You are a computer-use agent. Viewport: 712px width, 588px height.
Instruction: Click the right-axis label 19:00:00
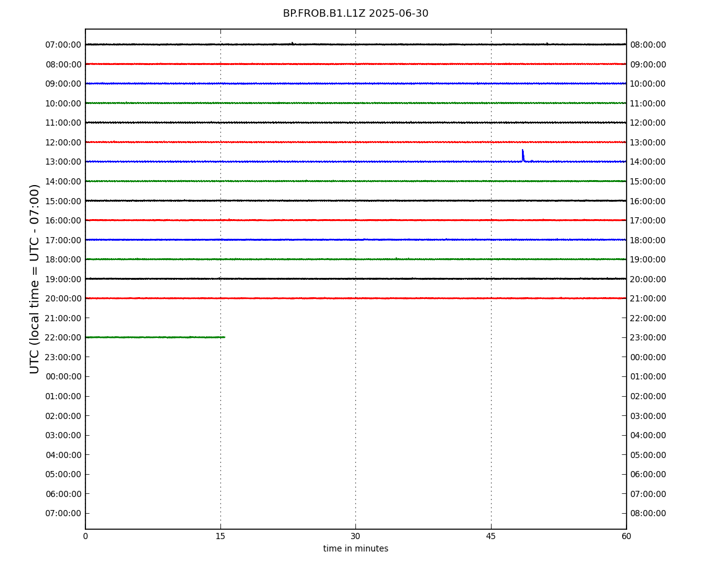pyautogui.click(x=648, y=260)
